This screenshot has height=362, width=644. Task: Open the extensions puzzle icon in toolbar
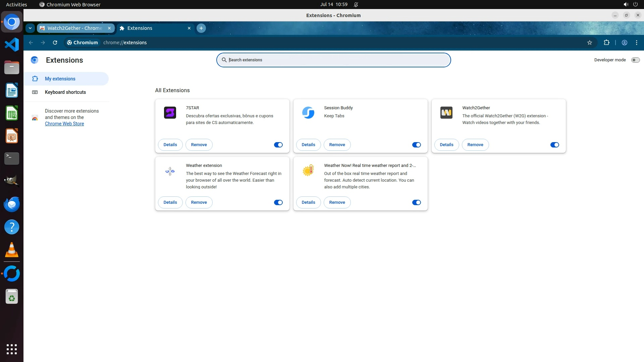(606, 43)
